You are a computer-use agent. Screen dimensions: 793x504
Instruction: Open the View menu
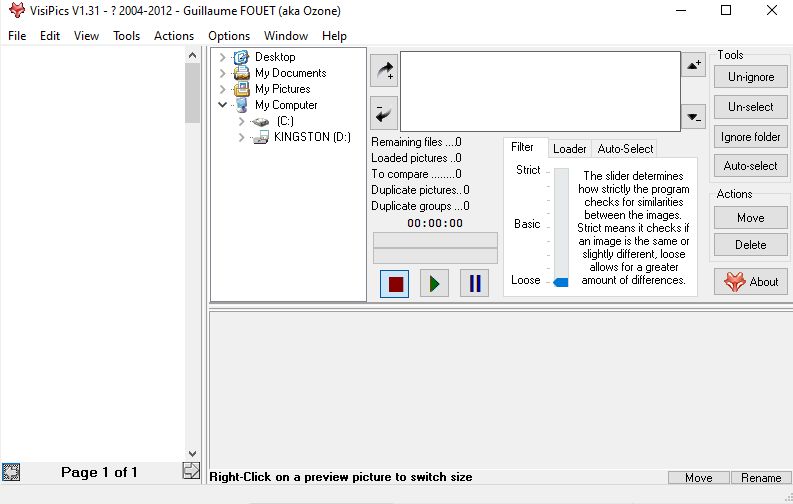(x=86, y=36)
